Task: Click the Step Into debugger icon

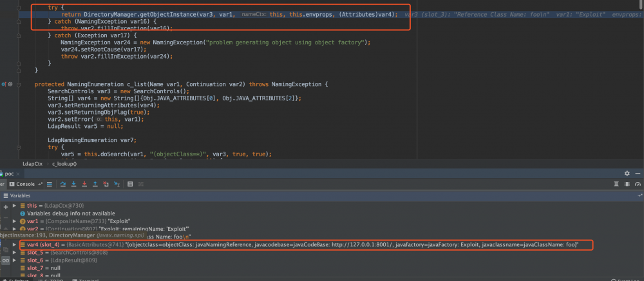Action: [74, 184]
